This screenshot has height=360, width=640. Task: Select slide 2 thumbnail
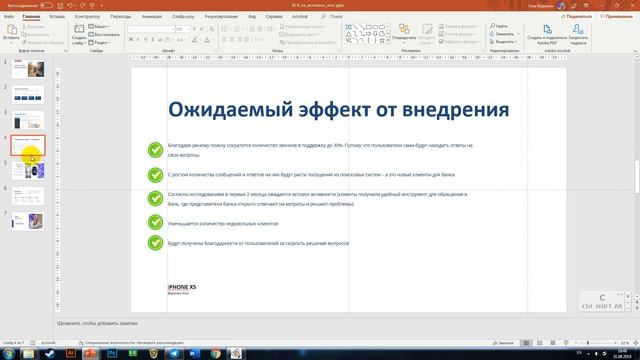coord(28,94)
